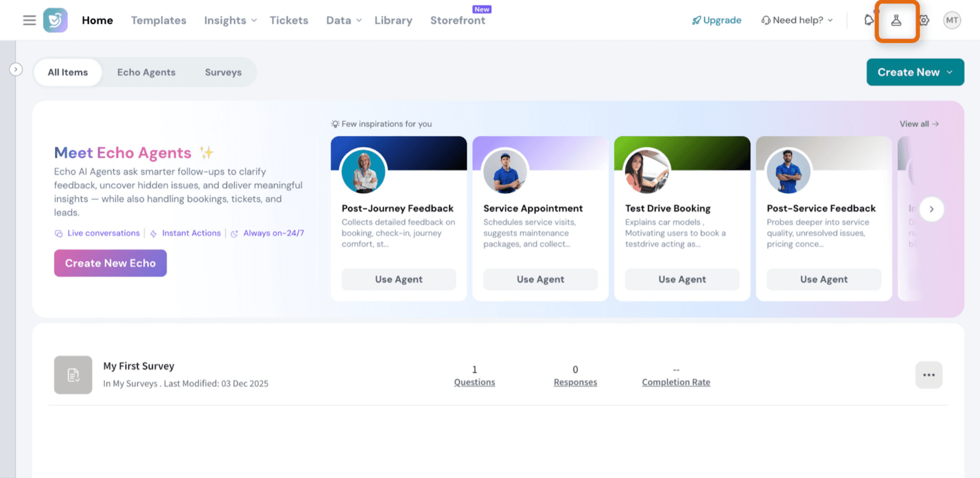Click the Create New Echo button
The image size is (980, 478).
[x=110, y=263]
